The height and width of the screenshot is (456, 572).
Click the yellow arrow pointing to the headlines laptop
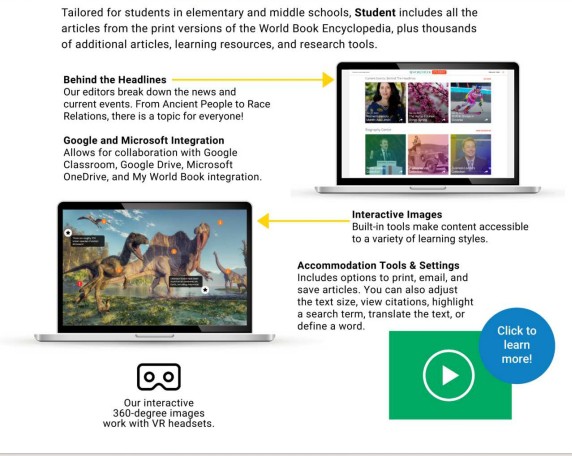[x=253, y=79]
